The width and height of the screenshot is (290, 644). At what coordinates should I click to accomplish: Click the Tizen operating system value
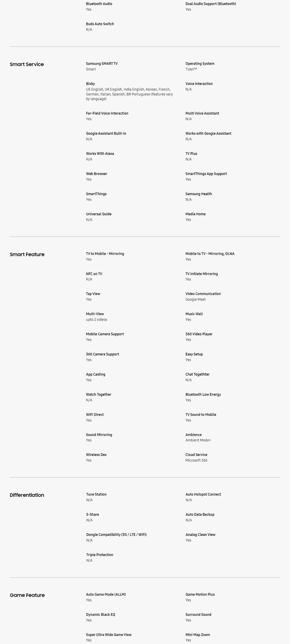tap(191, 69)
